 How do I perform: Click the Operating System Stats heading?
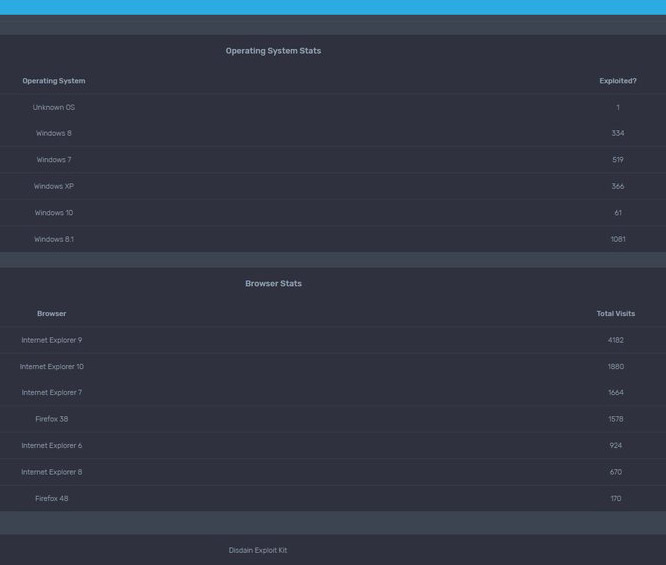coord(273,51)
